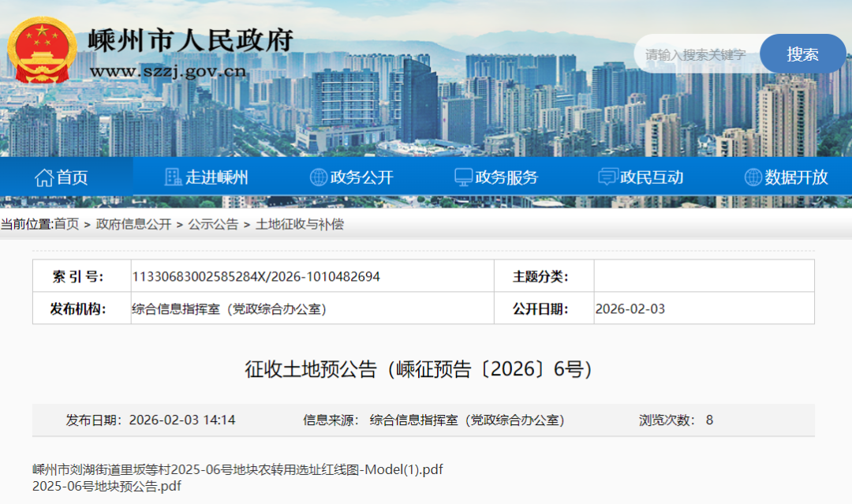This screenshot has height=504, width=852.
Task: Download 2025-06号地块预公告.pdf file
Action: point(106,486)
